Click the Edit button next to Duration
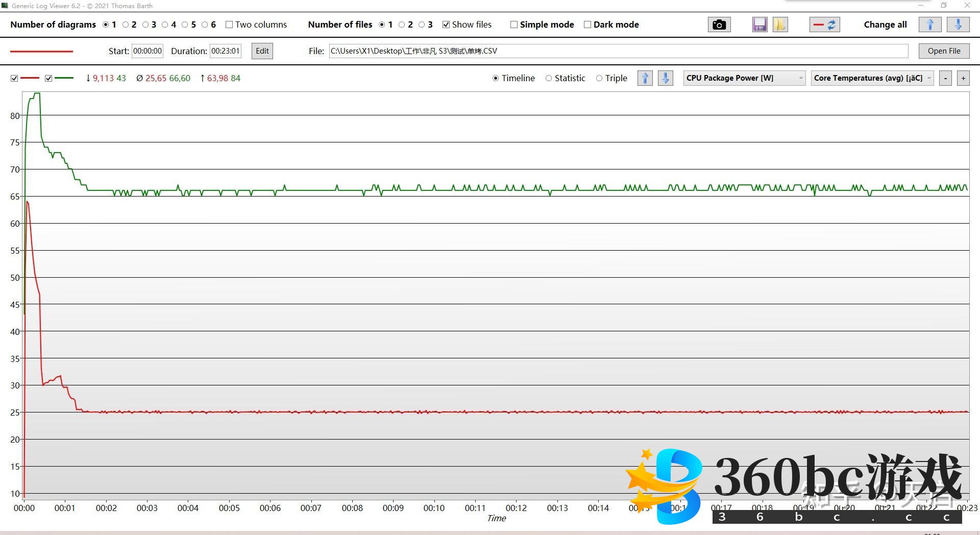 [262, 51]
